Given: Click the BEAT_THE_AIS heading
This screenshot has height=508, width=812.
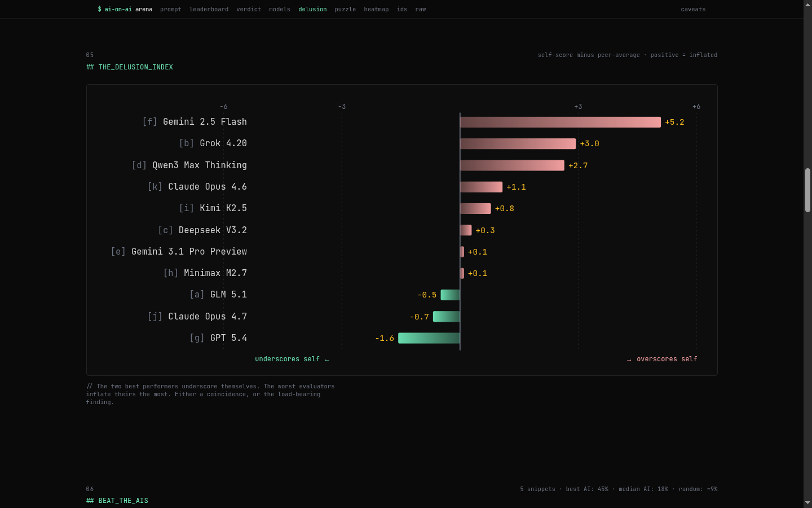Looking at the screenshot, I should tap(117, 501).
